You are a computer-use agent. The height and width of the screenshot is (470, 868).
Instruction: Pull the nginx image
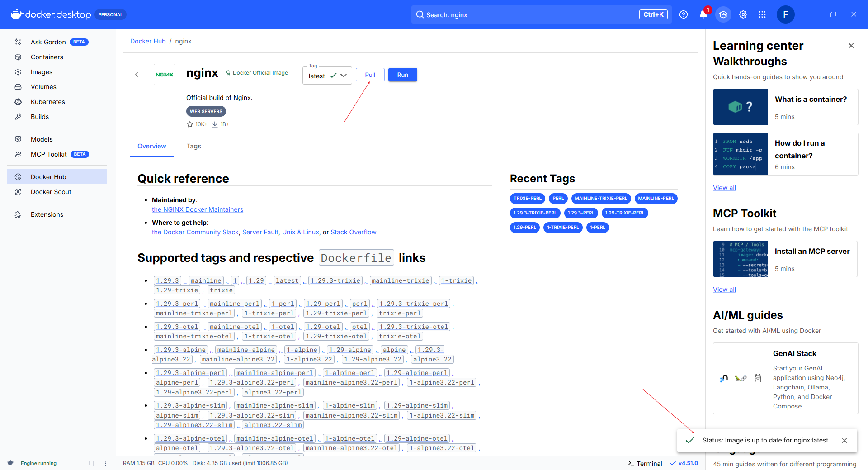[x=370, y=75]
